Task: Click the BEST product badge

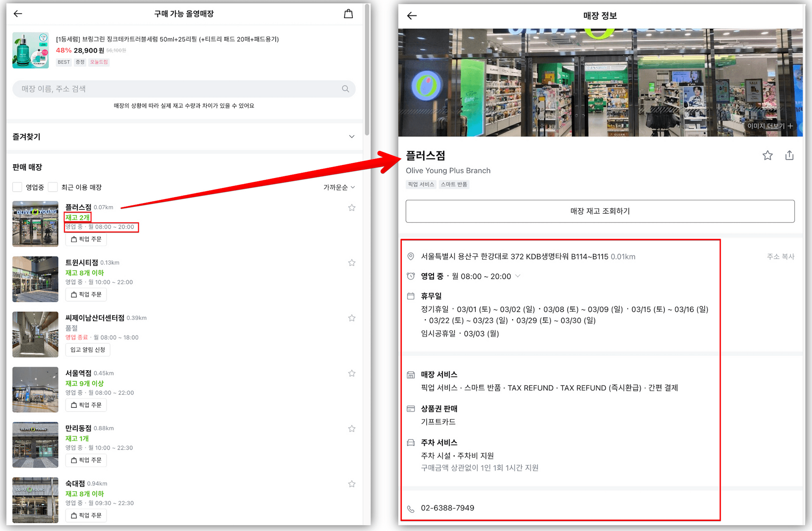Action: click(x=64, y=62)
